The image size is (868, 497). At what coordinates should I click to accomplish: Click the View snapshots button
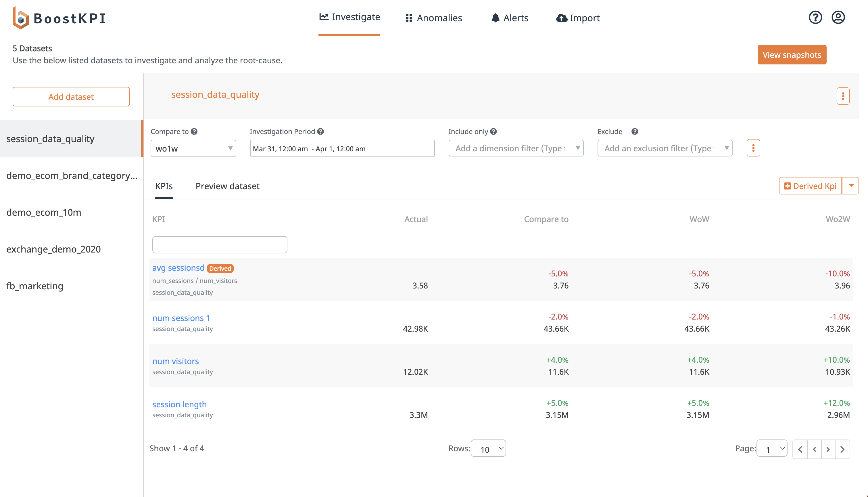point(792,55)
